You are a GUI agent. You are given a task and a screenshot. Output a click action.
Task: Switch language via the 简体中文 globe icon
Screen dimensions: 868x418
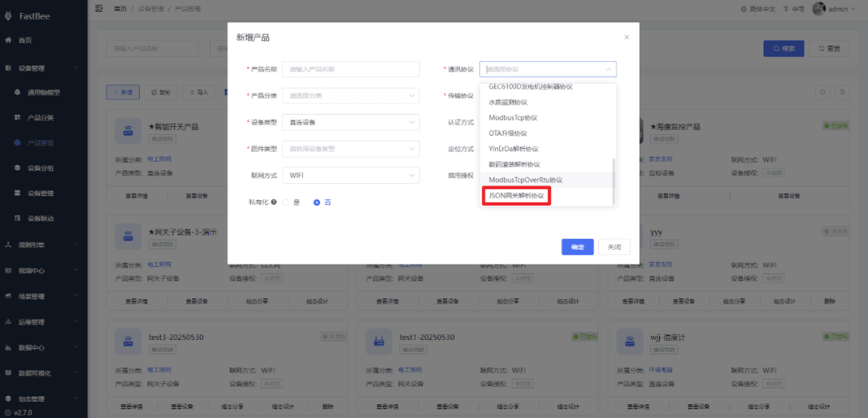click(x=743, y=9)
